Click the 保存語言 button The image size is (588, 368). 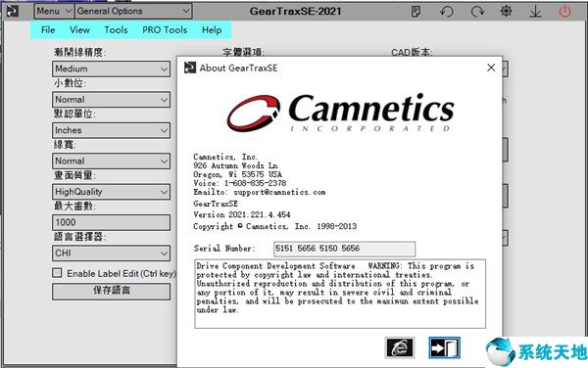(x=111, y=292)
